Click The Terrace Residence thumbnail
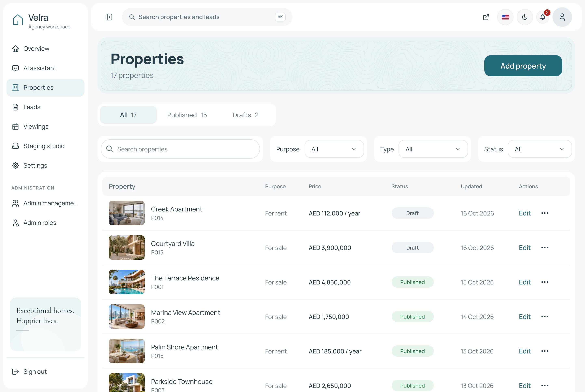The image size is (585, 392). coord(127,282)
